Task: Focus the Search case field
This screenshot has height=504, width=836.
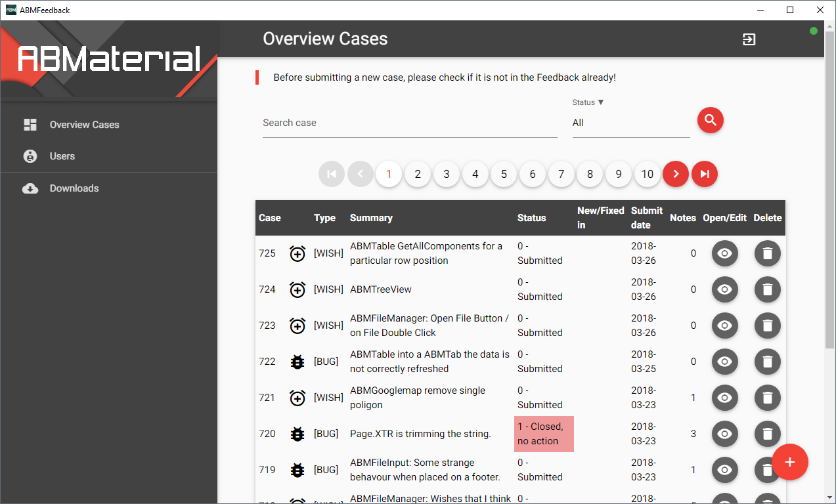Action: pos(410,123)
